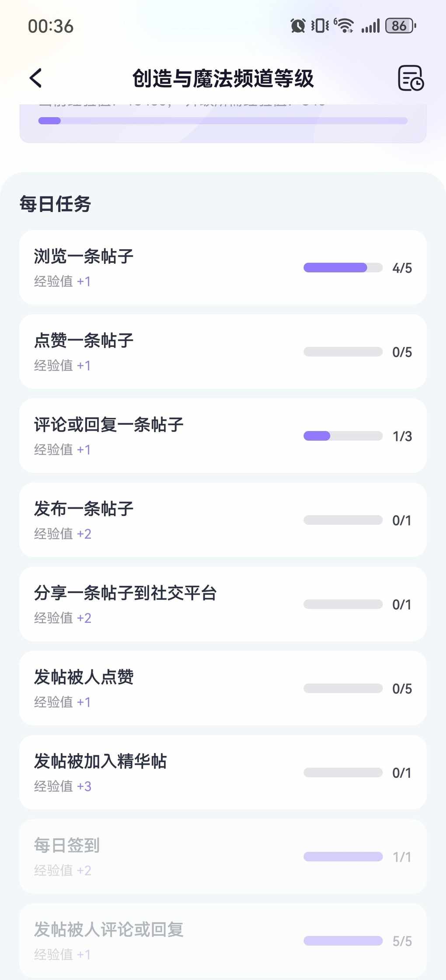Tap the 评论或回复 1/3 progress bar
446x980 pixels.
tap(343, 436)
